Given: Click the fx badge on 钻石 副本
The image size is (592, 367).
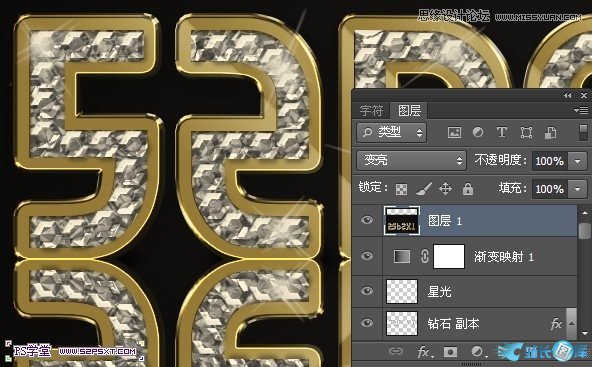Looking at the screenshot, I should pos(556,324).
